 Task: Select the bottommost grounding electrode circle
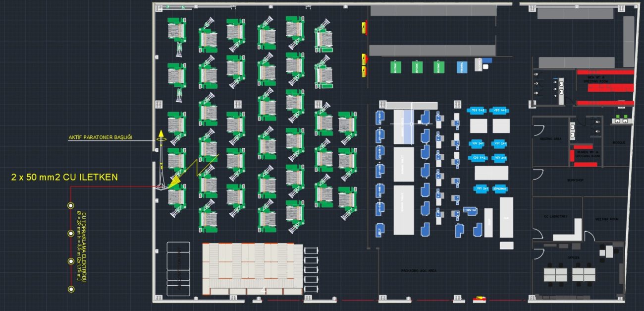71,289
